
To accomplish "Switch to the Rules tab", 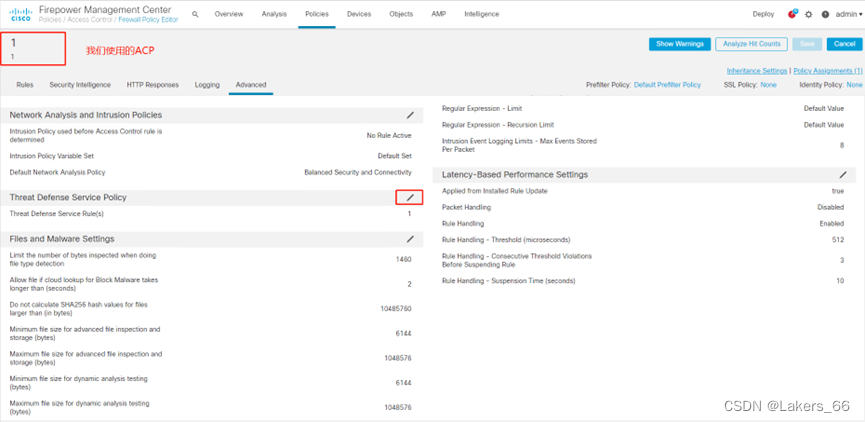I will click(25, 85).
